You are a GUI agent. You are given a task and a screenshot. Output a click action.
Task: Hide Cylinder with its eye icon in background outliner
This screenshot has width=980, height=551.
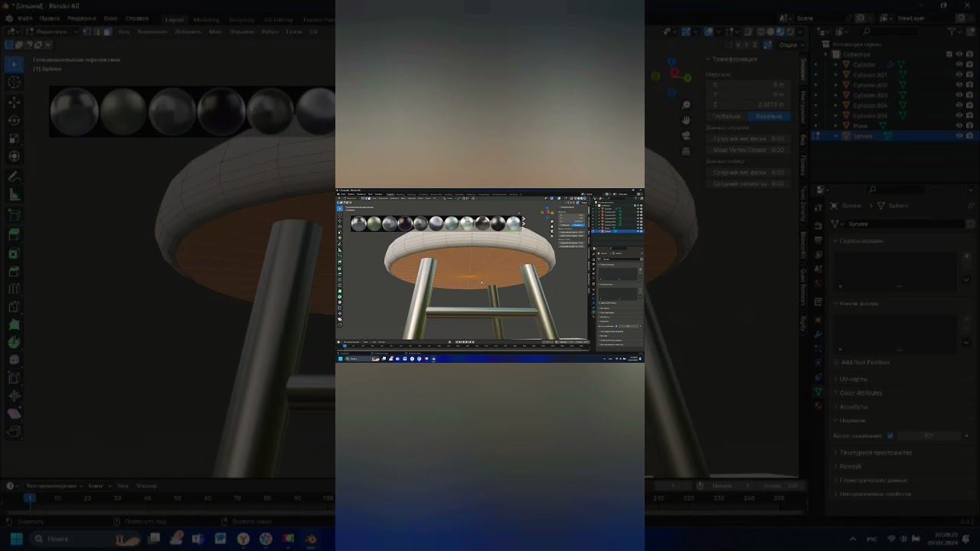[x=959, y=65]
